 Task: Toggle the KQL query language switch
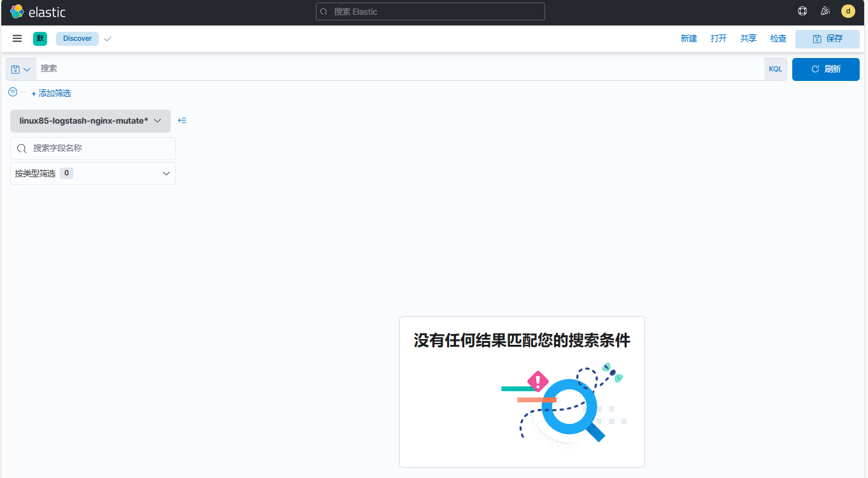775,69
